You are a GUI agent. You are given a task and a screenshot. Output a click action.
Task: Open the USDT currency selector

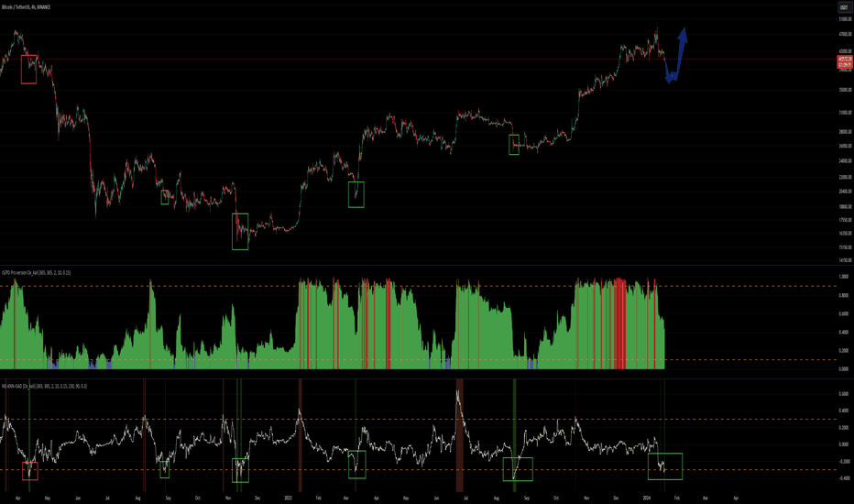(844, 7)
